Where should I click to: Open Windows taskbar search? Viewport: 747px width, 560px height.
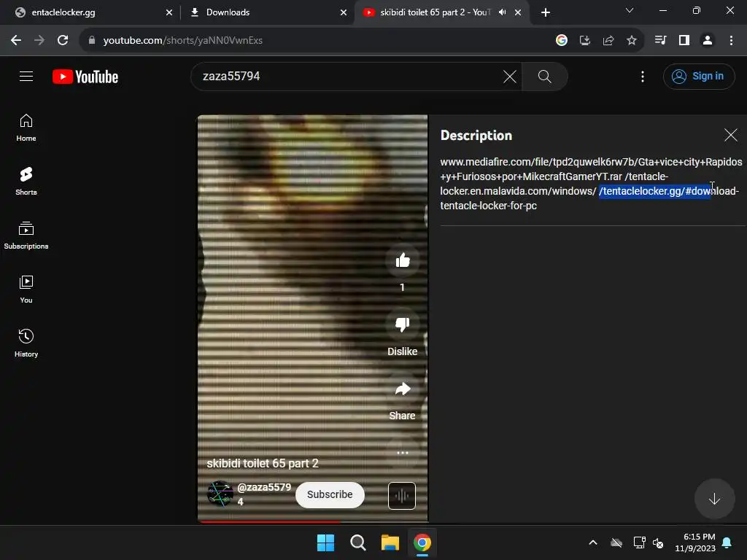(357, 542)
